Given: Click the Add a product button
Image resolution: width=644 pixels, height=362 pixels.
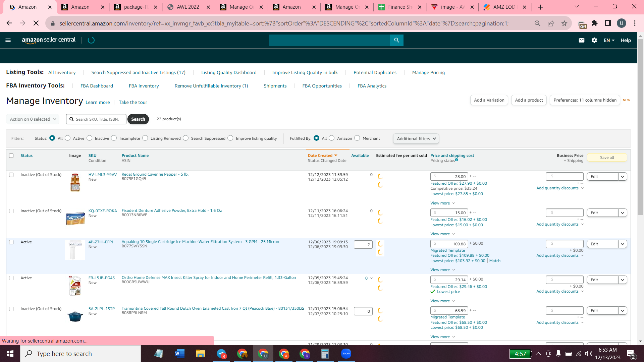Looking at the screenshot, I should (529, 100).
